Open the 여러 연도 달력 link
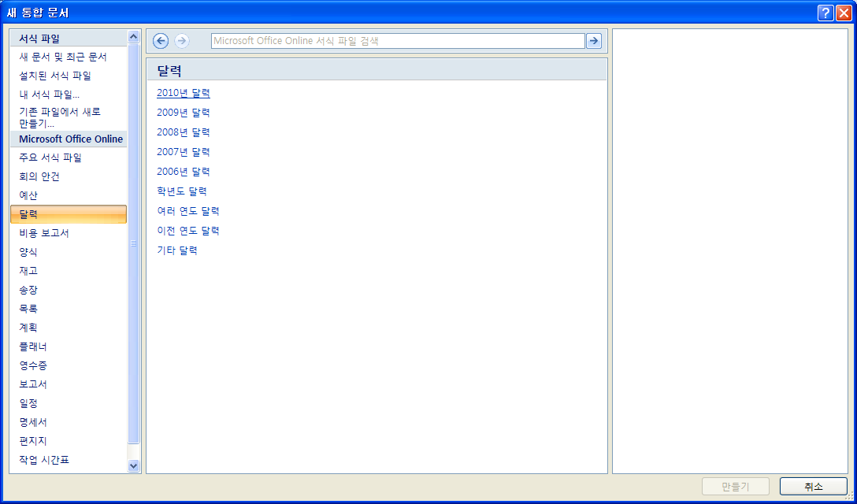857x504 pixels. click(x=188, y=211)
